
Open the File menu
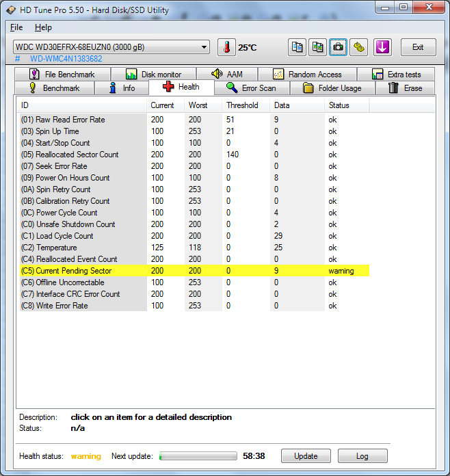[16, 27]
